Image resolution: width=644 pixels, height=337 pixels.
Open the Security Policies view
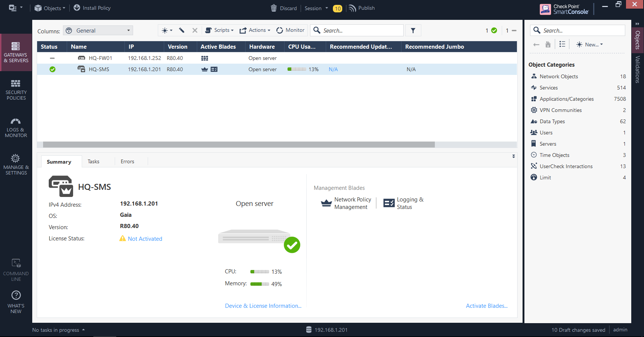pos(16,90)
